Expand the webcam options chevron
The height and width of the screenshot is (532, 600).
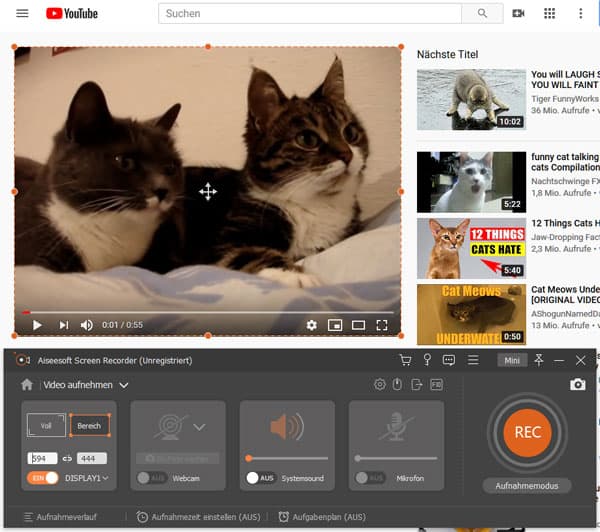pyautogui.click(x=199, y=427)
